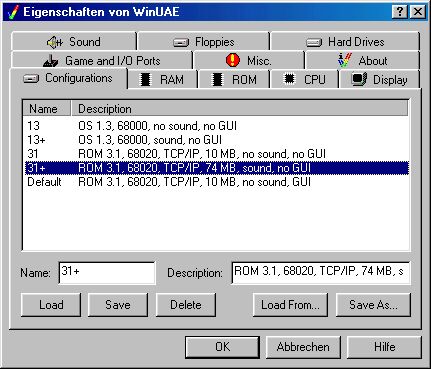Click description 'OS 1.3, 68000, no sound, no GUI'
Screen dimensions: 431x369
point(157,126)
